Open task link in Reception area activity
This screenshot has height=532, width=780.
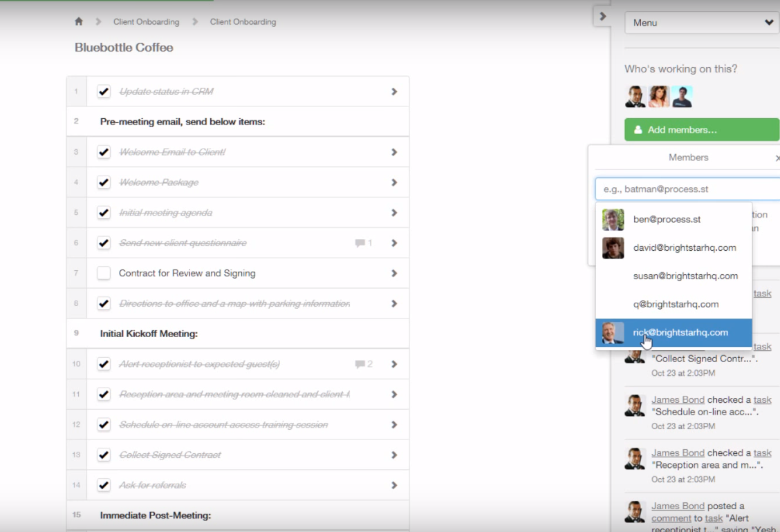(x=762, y=453)
